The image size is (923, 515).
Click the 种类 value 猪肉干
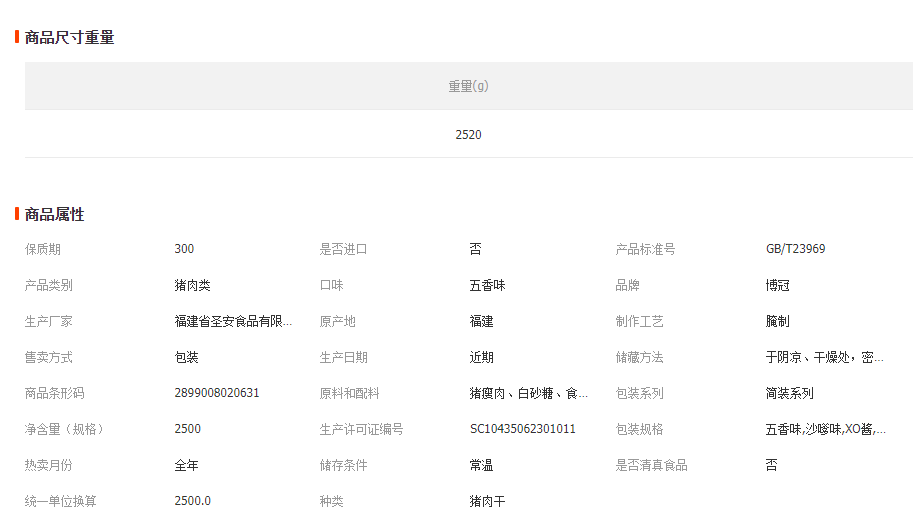point(487,501)
